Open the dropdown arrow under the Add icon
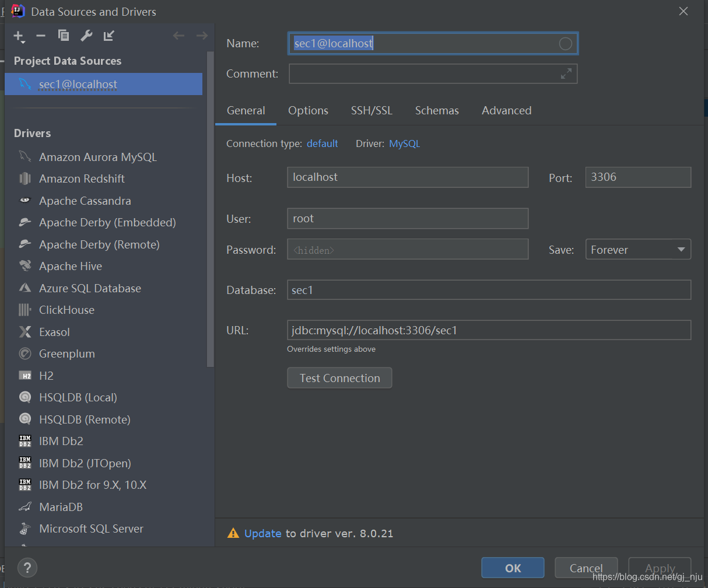This screenshot has height=588, width=708. coord(23,42)
